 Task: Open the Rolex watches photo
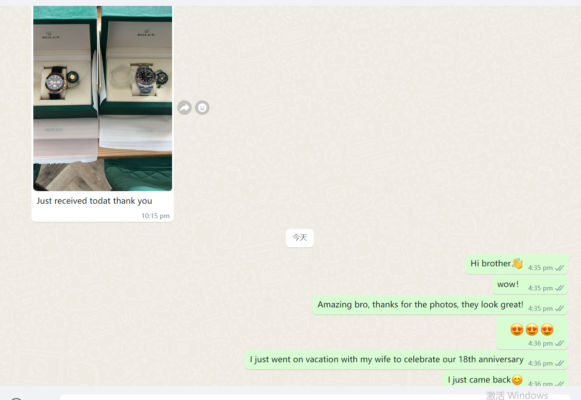103,98
